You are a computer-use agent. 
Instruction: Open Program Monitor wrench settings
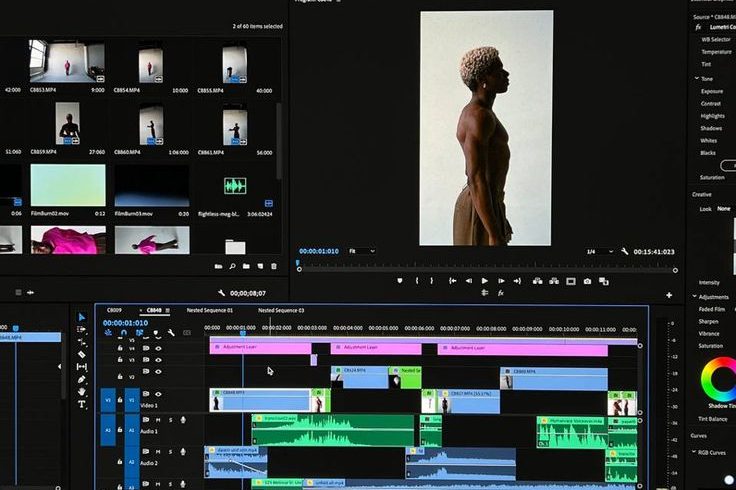(x=625, y=252)
